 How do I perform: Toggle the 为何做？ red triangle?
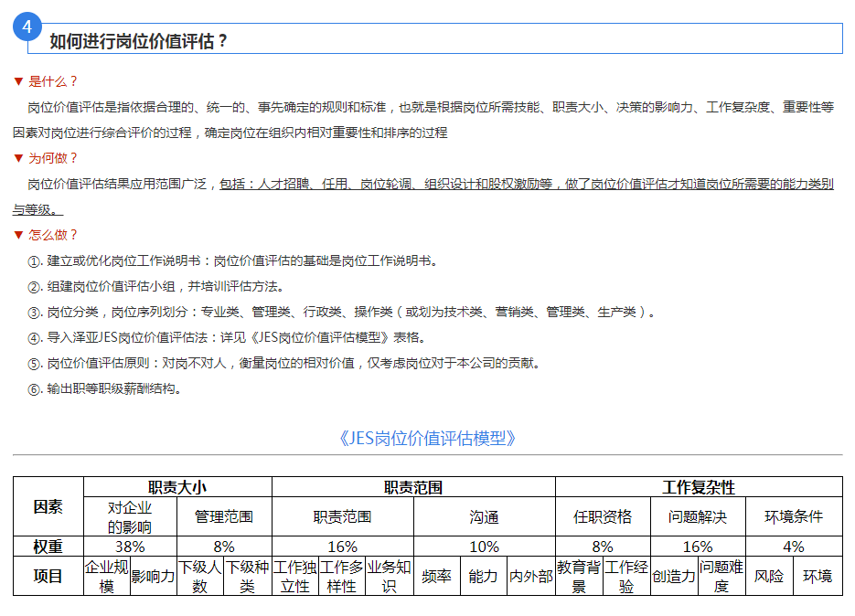pyautogui.click(x=17, y=158)
